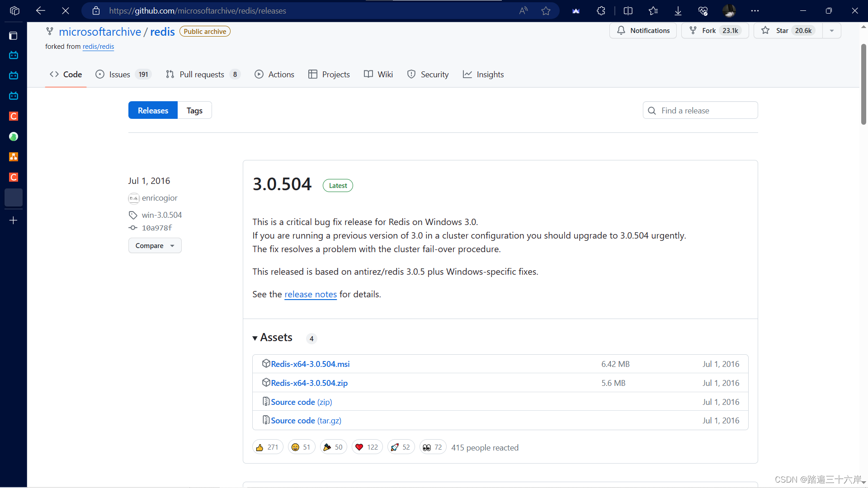Open the Actions tab
This screenshot has height=488, width=868.
coord(274,74)
